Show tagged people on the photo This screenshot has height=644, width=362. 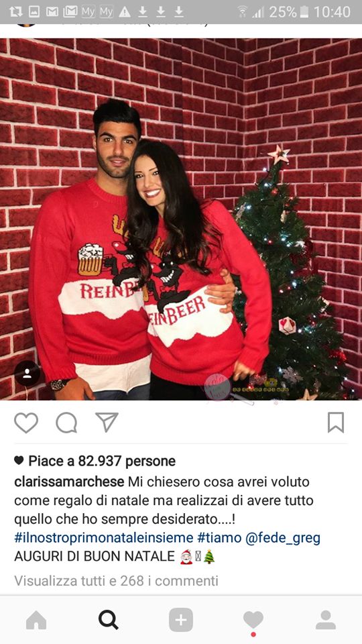tap(27, 374)
